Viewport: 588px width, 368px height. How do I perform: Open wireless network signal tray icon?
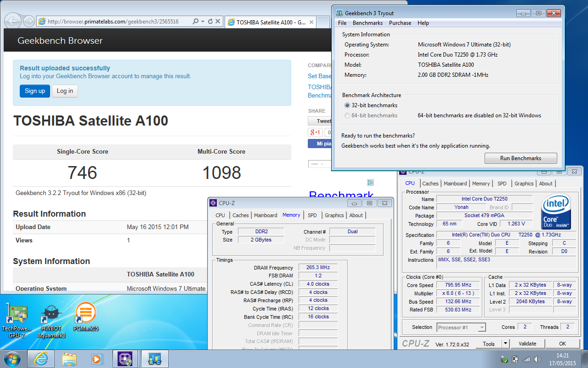click(x=526, y=359)
